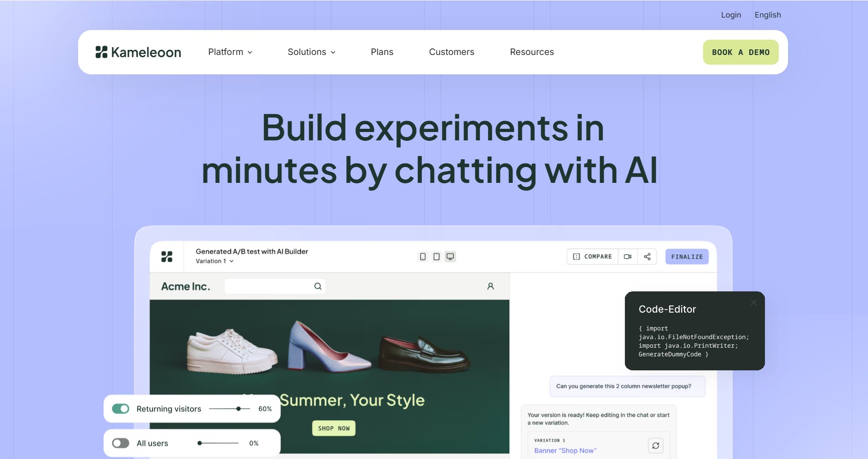Click the Returning visitors percentage slider
This screenshot has height=459, width=868.
point(229,409)
